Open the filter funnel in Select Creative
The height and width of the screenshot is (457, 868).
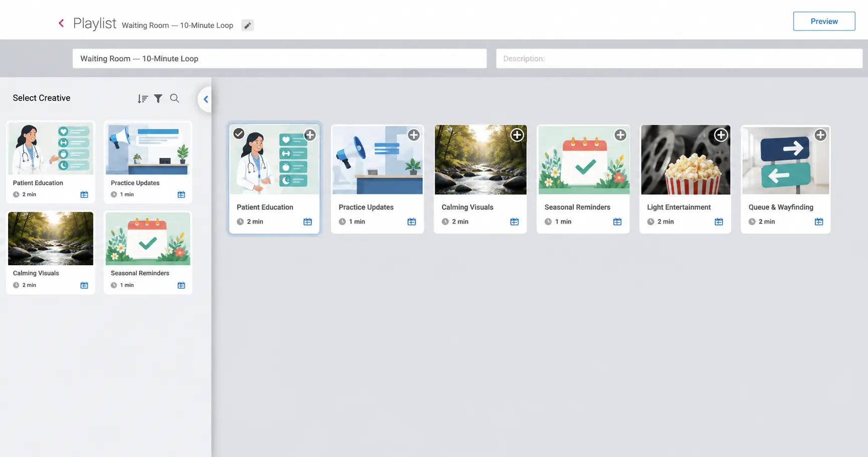(x=158, y=98)
